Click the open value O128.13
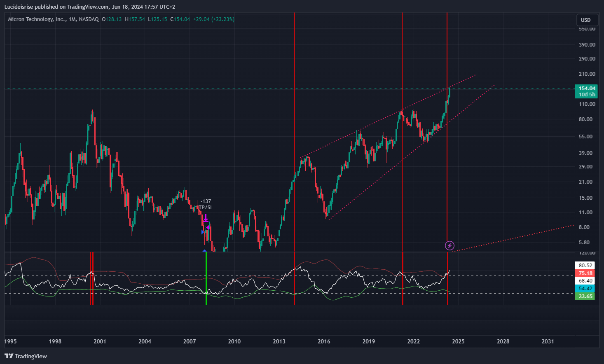This screenshot has width=604, height=364. coord(112,19)
